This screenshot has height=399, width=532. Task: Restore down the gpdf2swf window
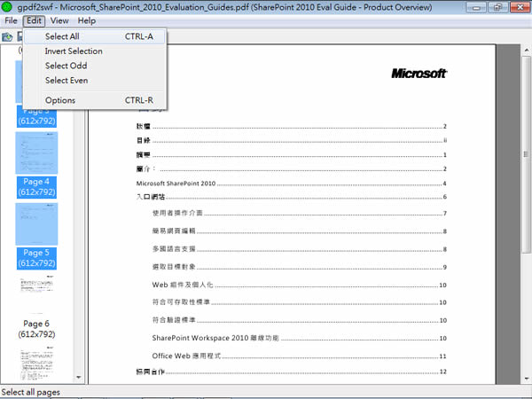pyautogui.click(x=497, y=7)
